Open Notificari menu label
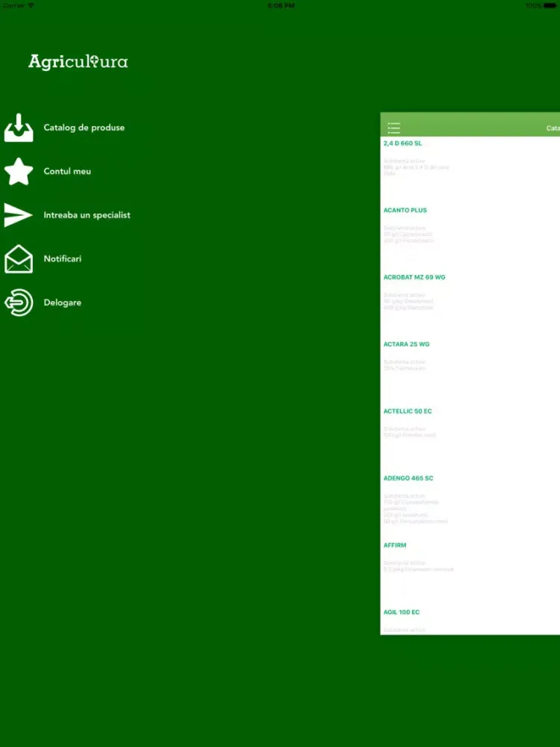 (x=63, y=259)
